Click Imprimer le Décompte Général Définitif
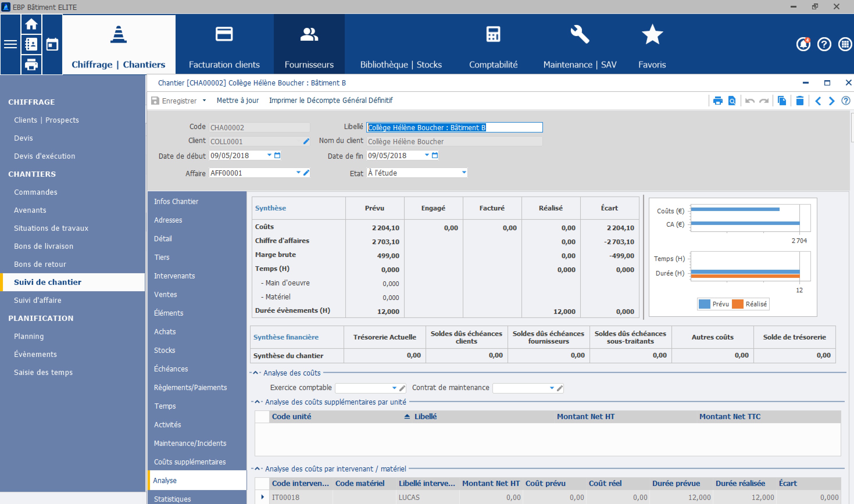This screenshot has height=504, width=854. (x=331, y=101)
